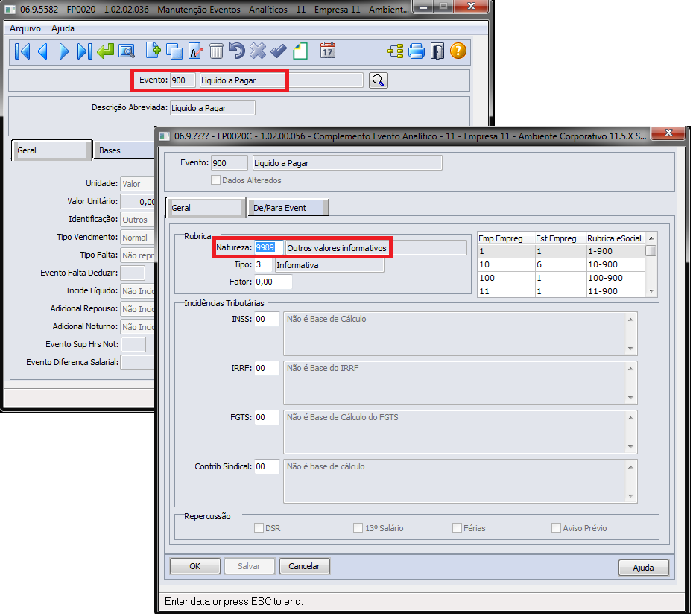Click the OK button
Viewport: 693px width, 616px height.
coord(195,566)
